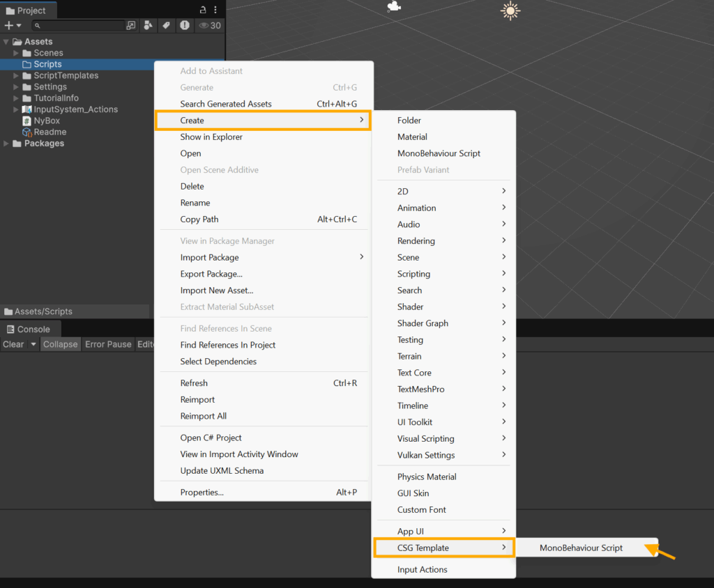Expand the 2D submenu
714x588 pixels.
[x=444, y=192]
